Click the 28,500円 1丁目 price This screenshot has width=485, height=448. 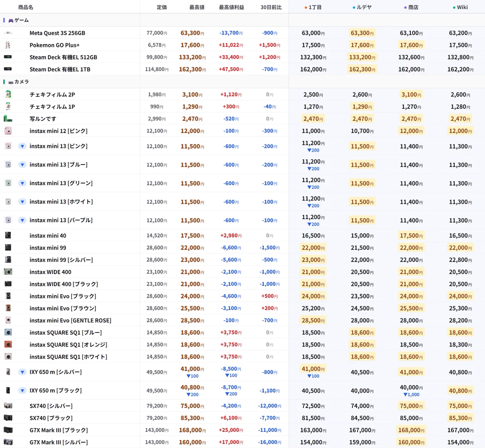(x=313, y=321)
